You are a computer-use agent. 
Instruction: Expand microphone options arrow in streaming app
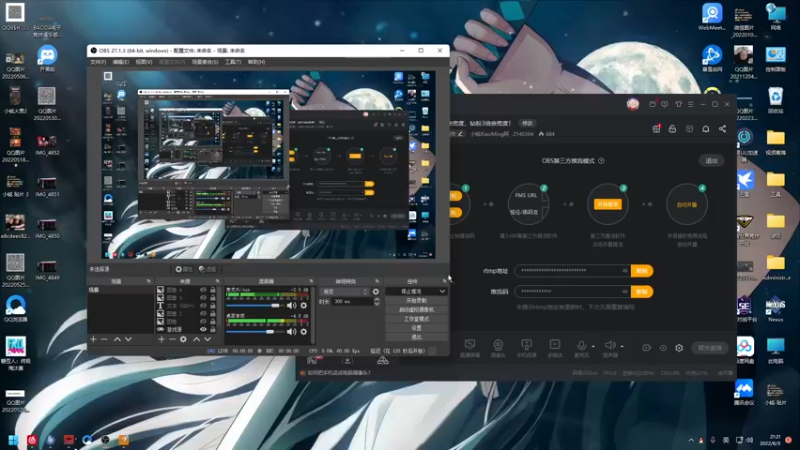(x=593, y=346)
